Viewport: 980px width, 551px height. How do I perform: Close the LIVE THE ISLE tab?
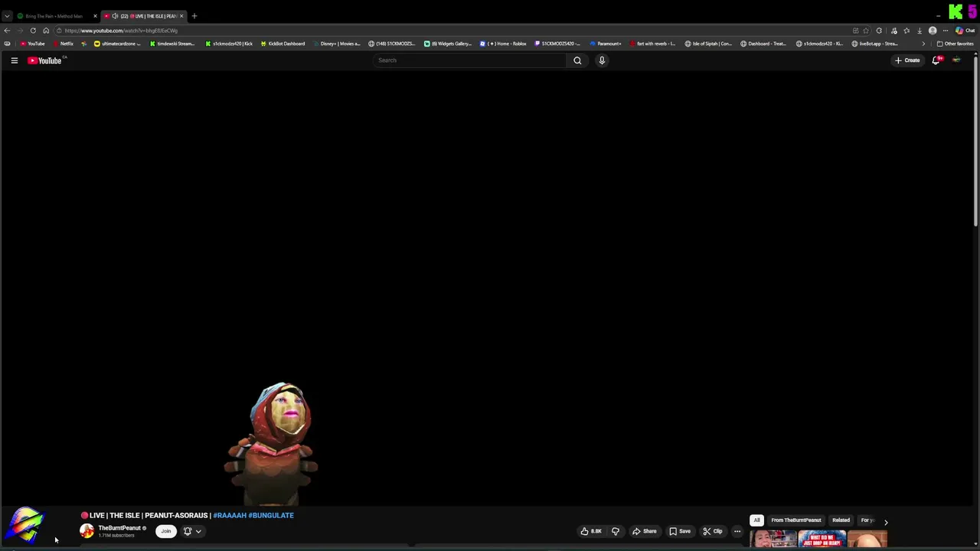[181, 16]
